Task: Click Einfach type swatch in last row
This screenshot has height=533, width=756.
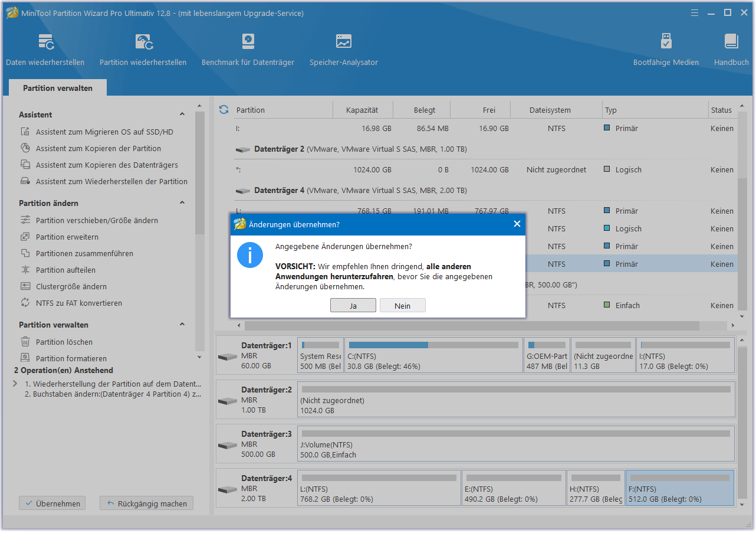Action: [607, 305]
